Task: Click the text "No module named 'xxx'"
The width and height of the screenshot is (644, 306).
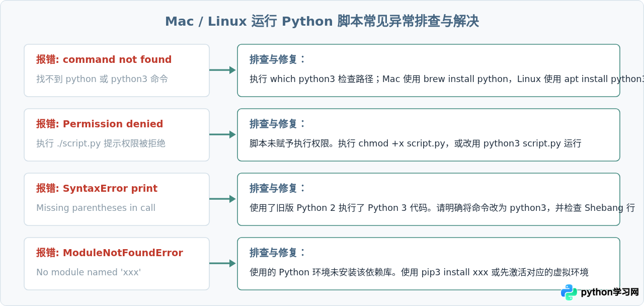Action: [x=89, y=272]
